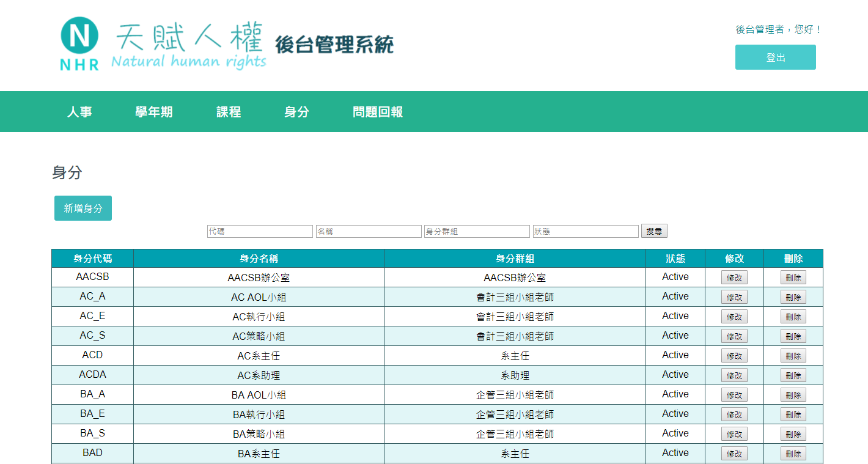Viewport: 868px width, 464px height.
Task: Click the 身分名稱 column header
Action: point(259,259)
